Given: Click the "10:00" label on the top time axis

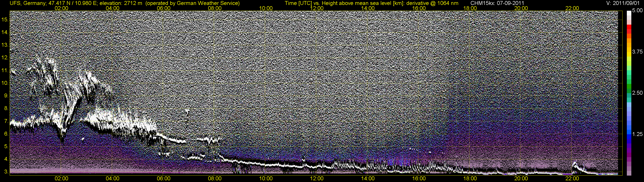Looking at the screenshot, I should coord(266,8).
